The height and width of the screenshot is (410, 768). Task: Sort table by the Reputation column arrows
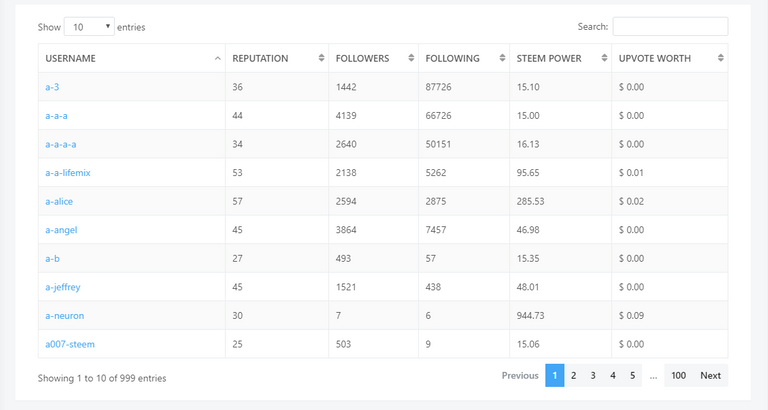pos(321,58)
